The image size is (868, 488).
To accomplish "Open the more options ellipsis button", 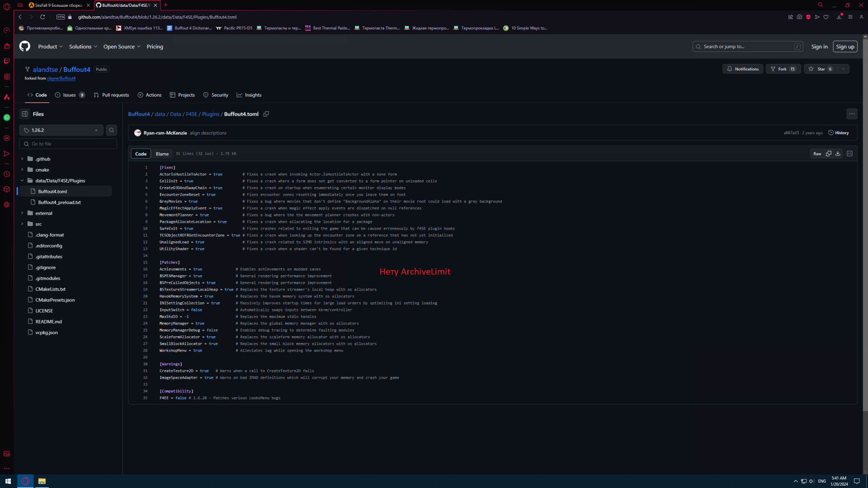I will [x=852, y=114].
